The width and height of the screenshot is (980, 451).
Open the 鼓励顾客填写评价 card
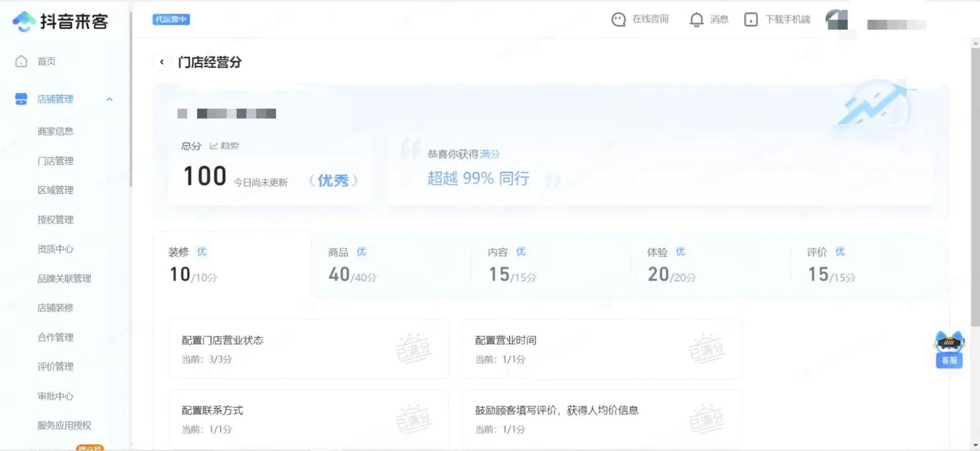tap(602, 420)
